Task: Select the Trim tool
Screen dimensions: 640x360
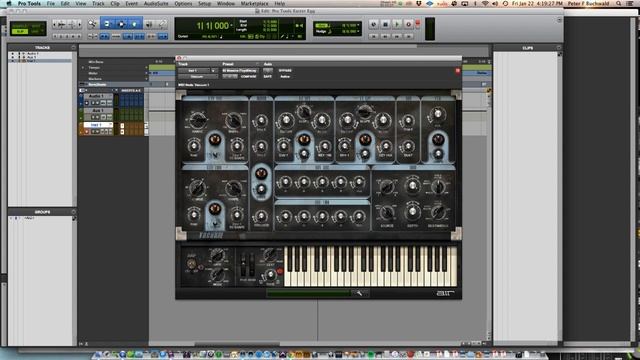Action: [x=107, y=24]
